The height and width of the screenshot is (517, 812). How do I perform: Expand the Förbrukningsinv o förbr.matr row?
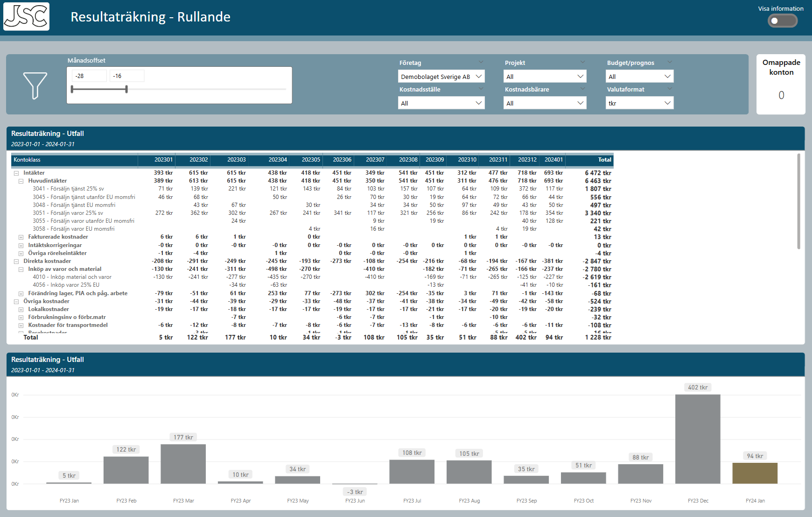tap(21, 318)
